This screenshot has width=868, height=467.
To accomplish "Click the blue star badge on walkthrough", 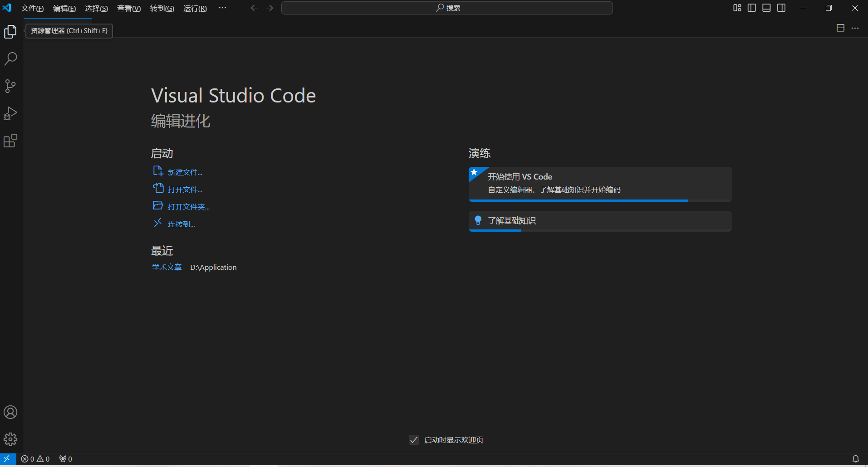I will click(x=475, y=172).
